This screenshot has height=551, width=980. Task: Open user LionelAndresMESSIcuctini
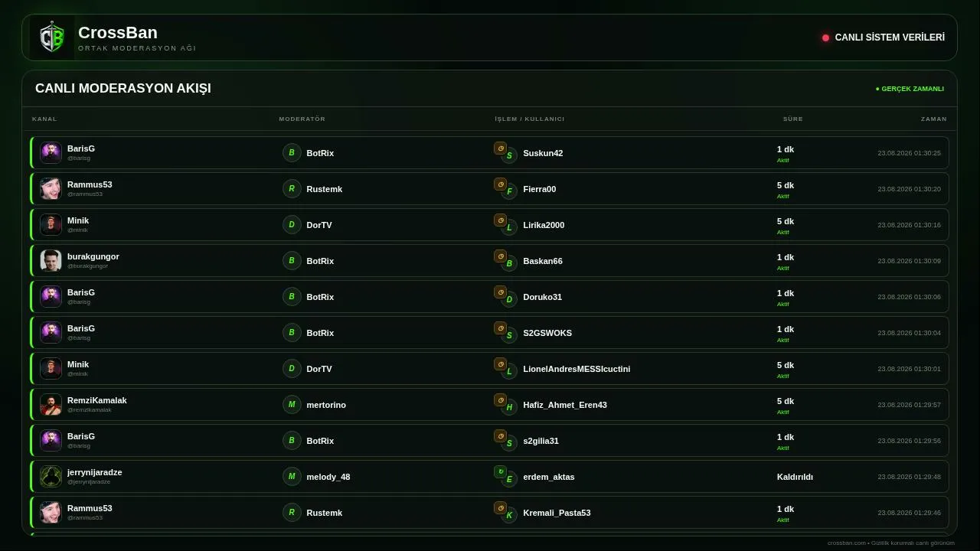tap(577, 369)
